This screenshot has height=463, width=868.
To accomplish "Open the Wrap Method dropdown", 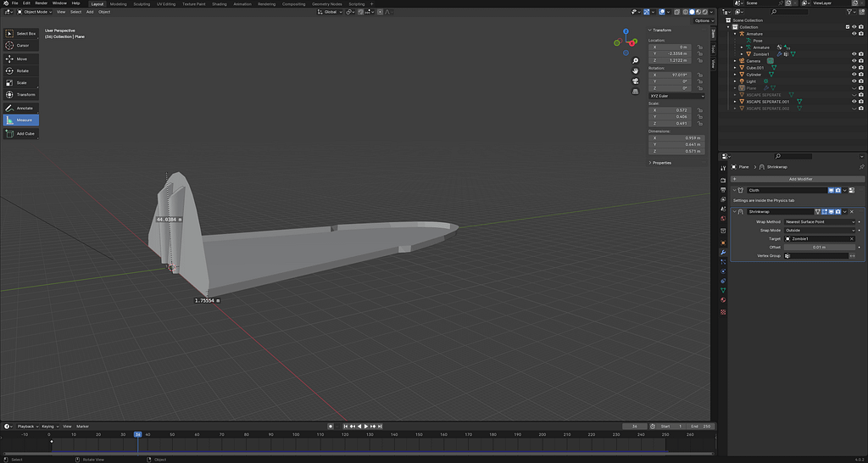I will [821, 221].
